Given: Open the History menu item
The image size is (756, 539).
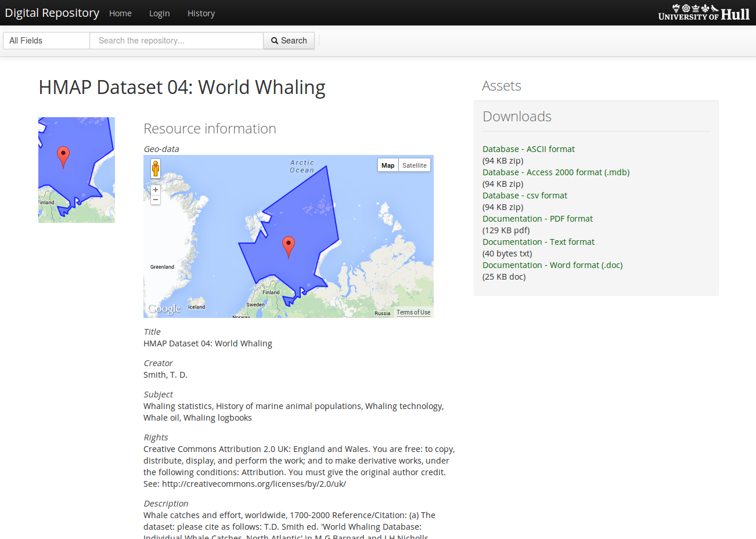Looking at the screenshot, I should click(x=201, y=13).
